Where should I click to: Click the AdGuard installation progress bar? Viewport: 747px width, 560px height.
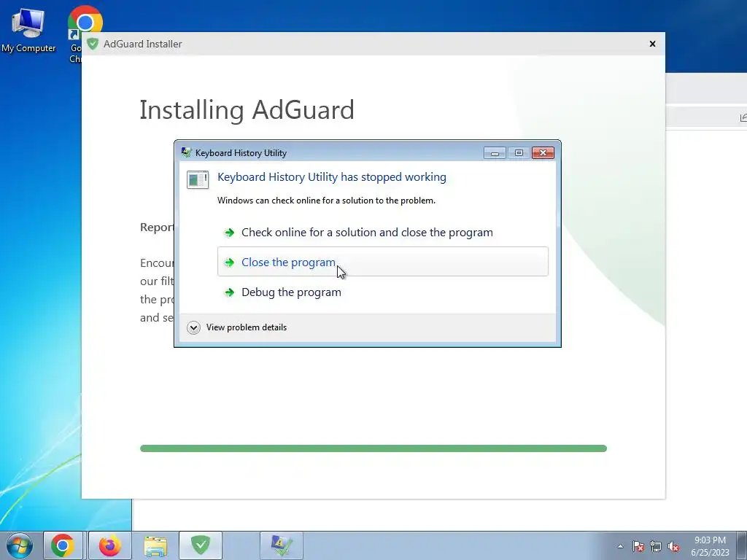pos(373,448)
